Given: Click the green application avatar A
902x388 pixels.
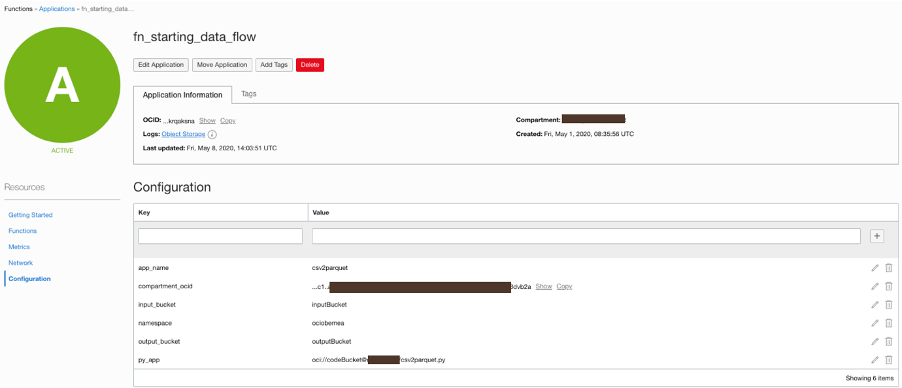Looking at the screenshot, I should coord(62,85).
